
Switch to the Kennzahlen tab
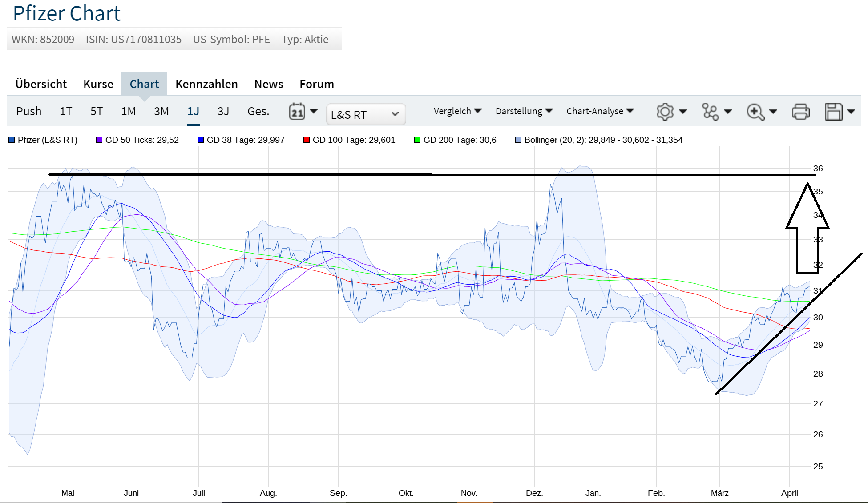click(x=206, y=84)
